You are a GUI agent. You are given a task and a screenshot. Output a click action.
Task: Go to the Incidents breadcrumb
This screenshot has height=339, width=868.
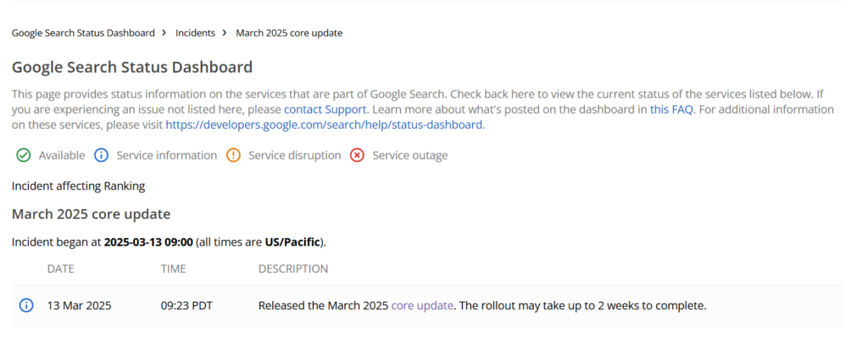tap(196, 33)
